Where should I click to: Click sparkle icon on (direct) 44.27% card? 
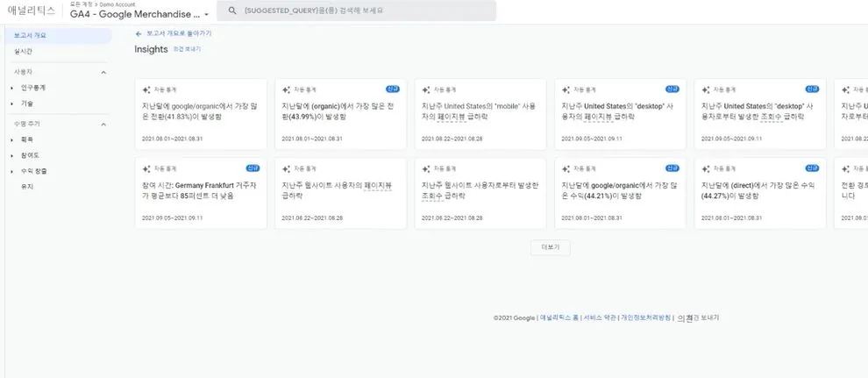click(x=705, y=168)
